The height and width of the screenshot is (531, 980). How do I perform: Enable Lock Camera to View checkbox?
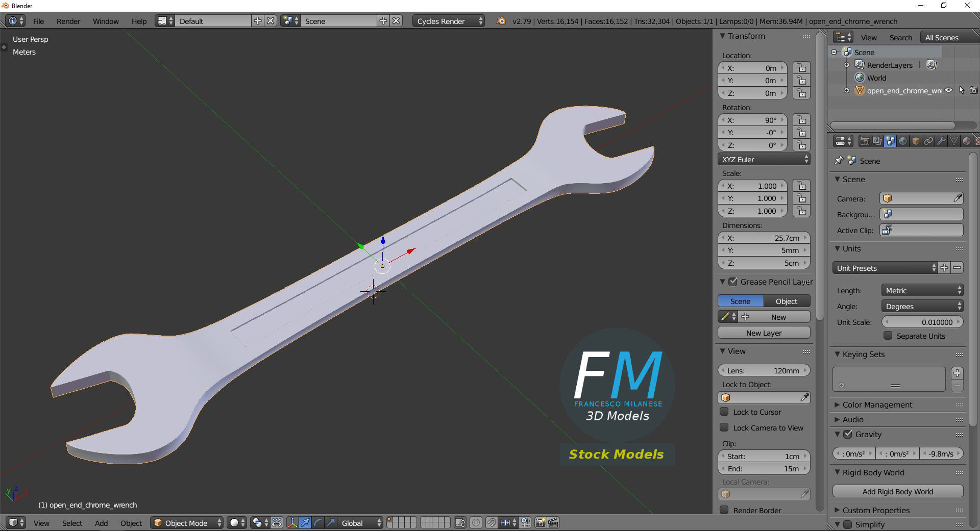coord(724,427)
